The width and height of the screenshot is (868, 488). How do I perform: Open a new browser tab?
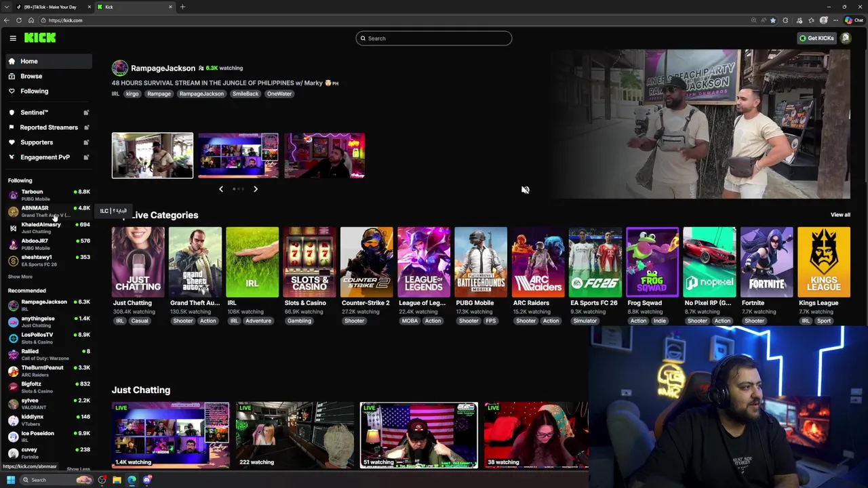[182, 7]
